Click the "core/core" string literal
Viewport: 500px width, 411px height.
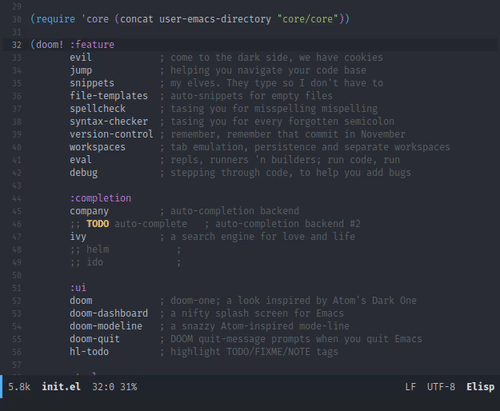[308, 19]
